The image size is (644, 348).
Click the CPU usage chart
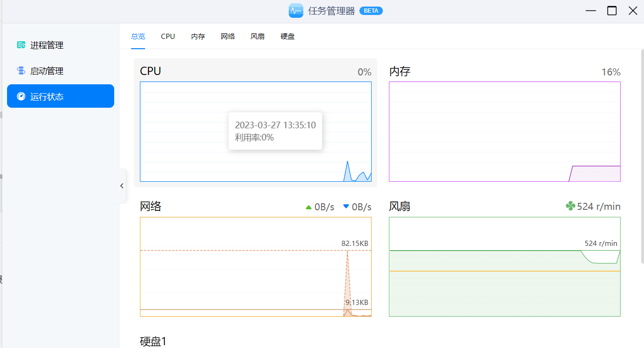point(256,132)
